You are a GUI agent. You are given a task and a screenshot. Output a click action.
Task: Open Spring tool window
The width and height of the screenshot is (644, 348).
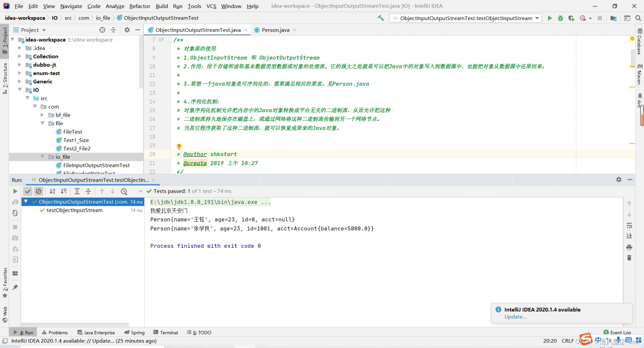coord(134,332)
